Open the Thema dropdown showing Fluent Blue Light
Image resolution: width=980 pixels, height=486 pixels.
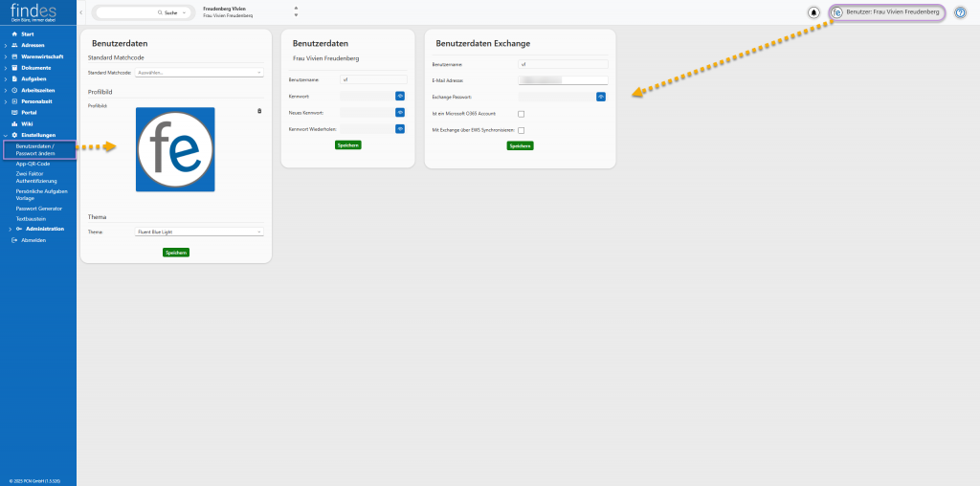[x=199, y=232]
